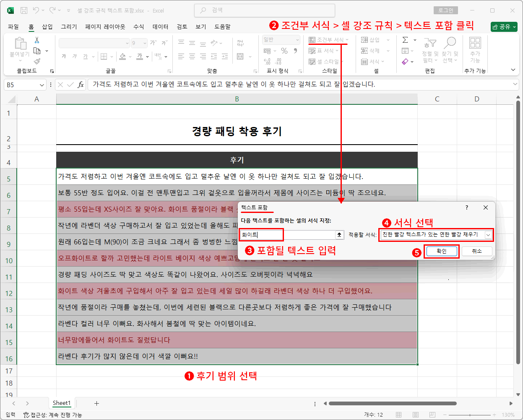Switch to the 수식 ribbon tab
The height and width of the screenshot is (420, 523).
(139, 26)
